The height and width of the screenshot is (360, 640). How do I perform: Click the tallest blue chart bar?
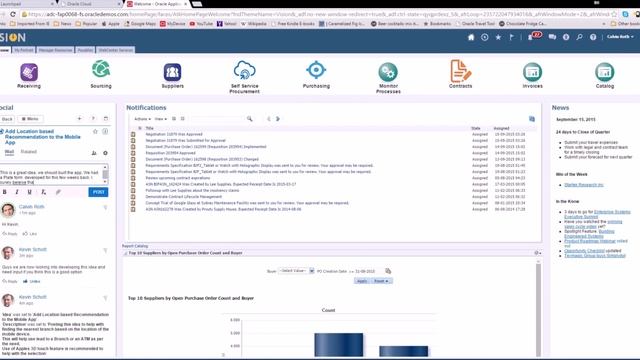click(338, 345)
